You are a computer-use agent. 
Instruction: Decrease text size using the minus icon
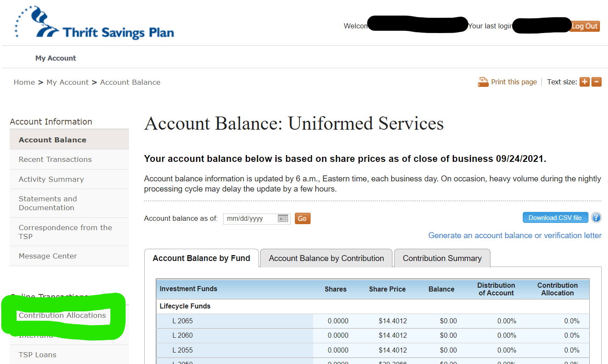(x=597, y=82)
